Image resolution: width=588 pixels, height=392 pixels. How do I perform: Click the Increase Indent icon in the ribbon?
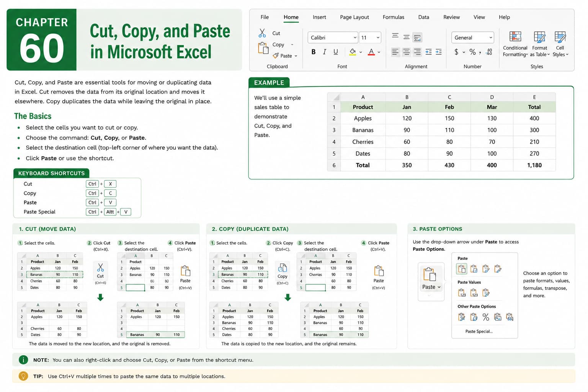pos(439,52)
